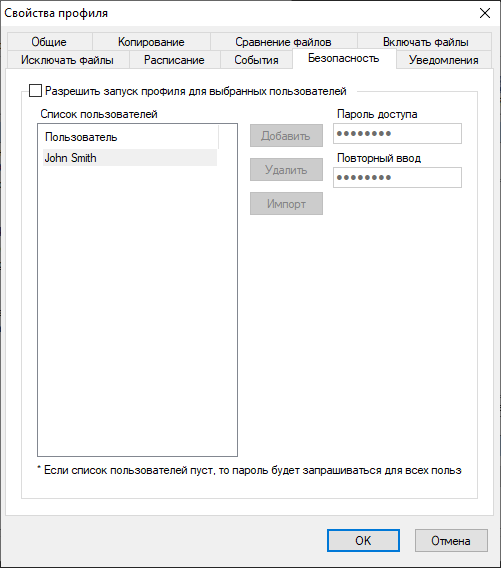Viewport: 501px width, 568px height.
Task: Click the Пользователь column header
Action: tap(131, 137)
